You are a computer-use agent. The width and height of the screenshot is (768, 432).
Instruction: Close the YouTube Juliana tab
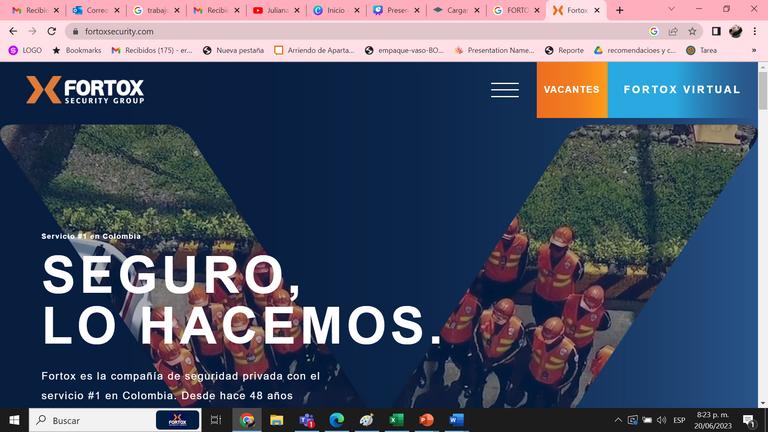coord(297,10)
